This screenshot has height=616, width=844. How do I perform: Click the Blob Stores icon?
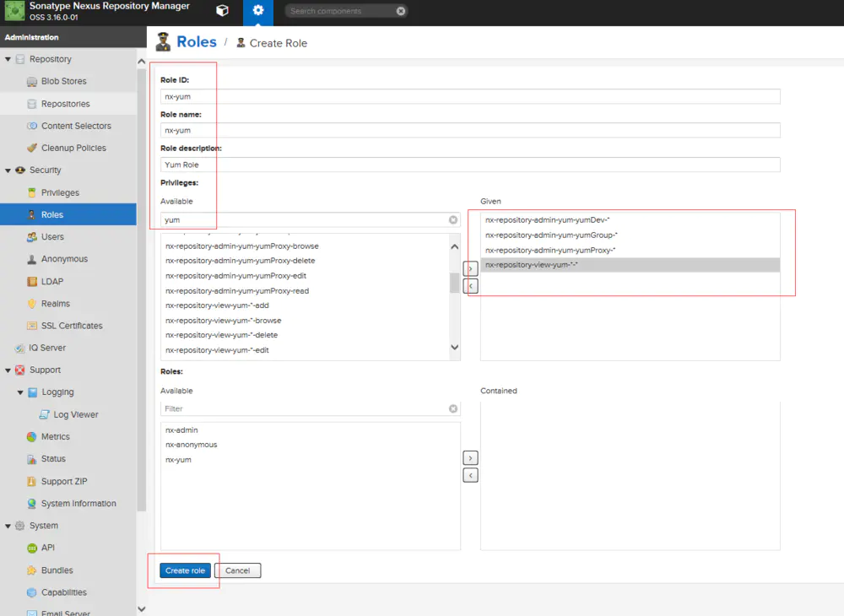tap(32, 82)
